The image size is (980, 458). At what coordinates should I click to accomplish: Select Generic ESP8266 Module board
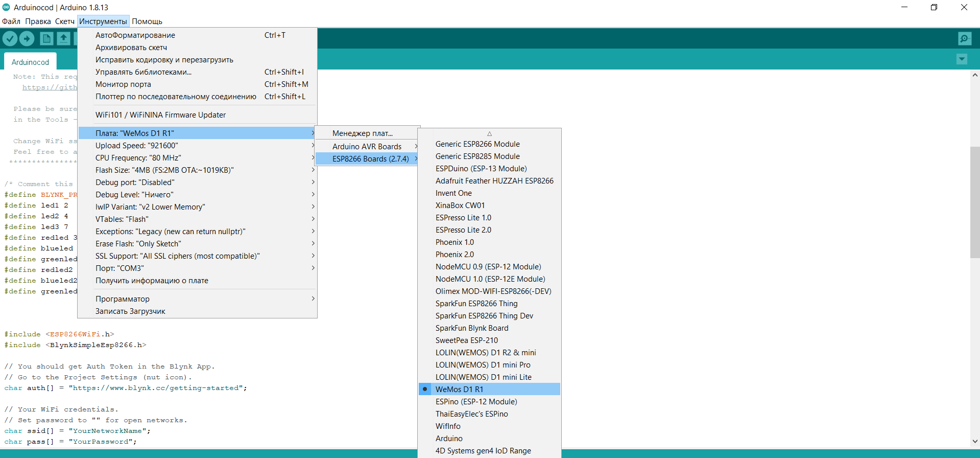point(489,144)
